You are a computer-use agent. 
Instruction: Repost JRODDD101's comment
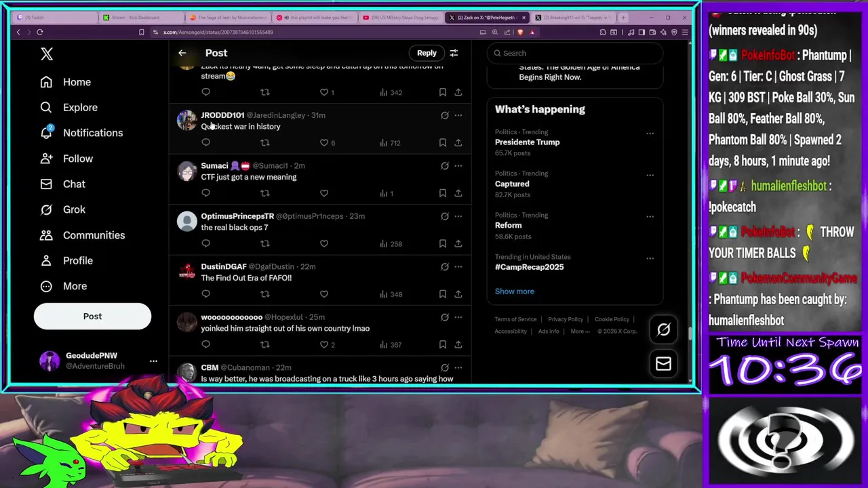[x=265, y=142]
